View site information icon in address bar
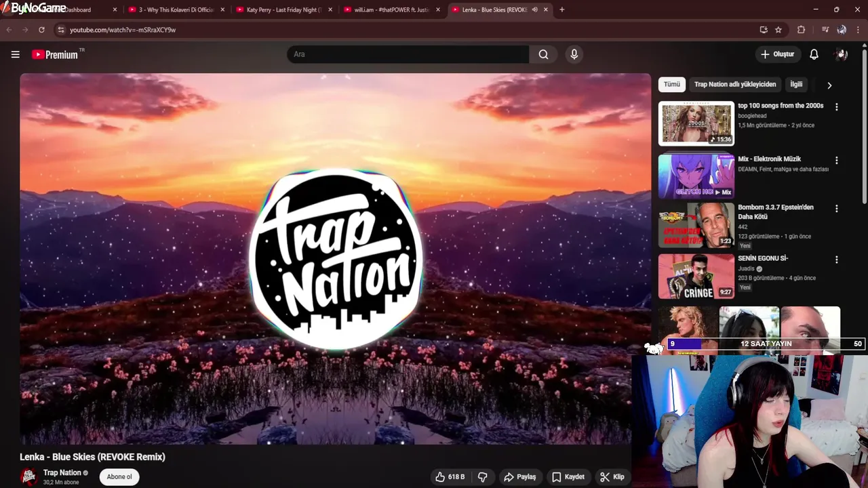Viewport: 868px width, 488px height. (x=60, y=30)
